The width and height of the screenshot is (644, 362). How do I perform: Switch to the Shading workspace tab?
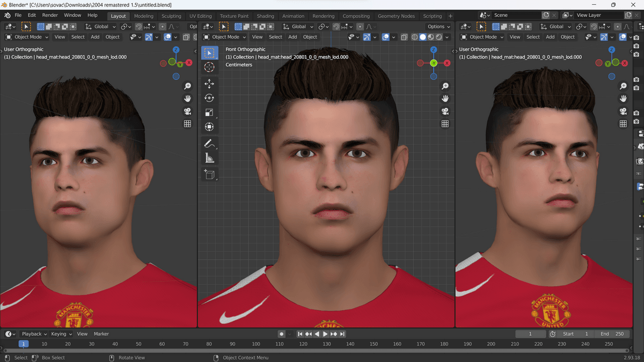(265, 16)
